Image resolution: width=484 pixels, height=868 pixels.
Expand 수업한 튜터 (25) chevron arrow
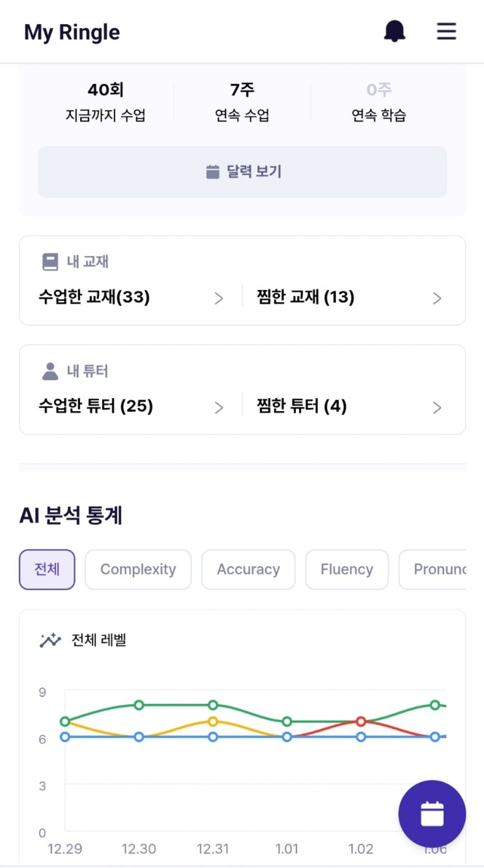pyautogui.click(x=219, y=408)
